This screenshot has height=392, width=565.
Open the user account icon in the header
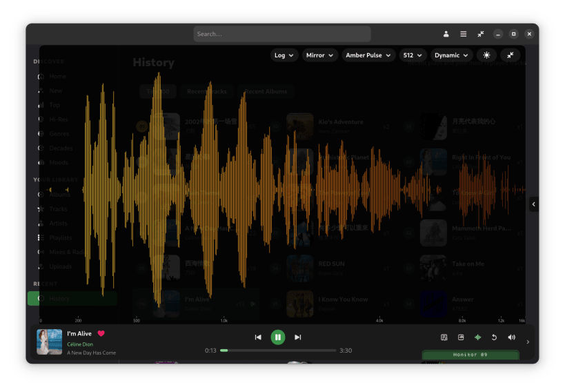[446, 34]
